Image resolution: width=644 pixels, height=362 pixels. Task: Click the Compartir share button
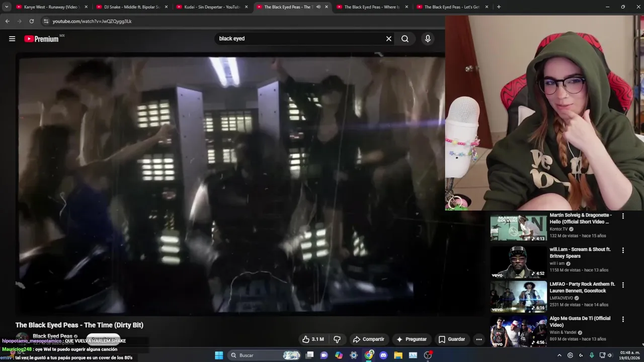coord(368,339)
